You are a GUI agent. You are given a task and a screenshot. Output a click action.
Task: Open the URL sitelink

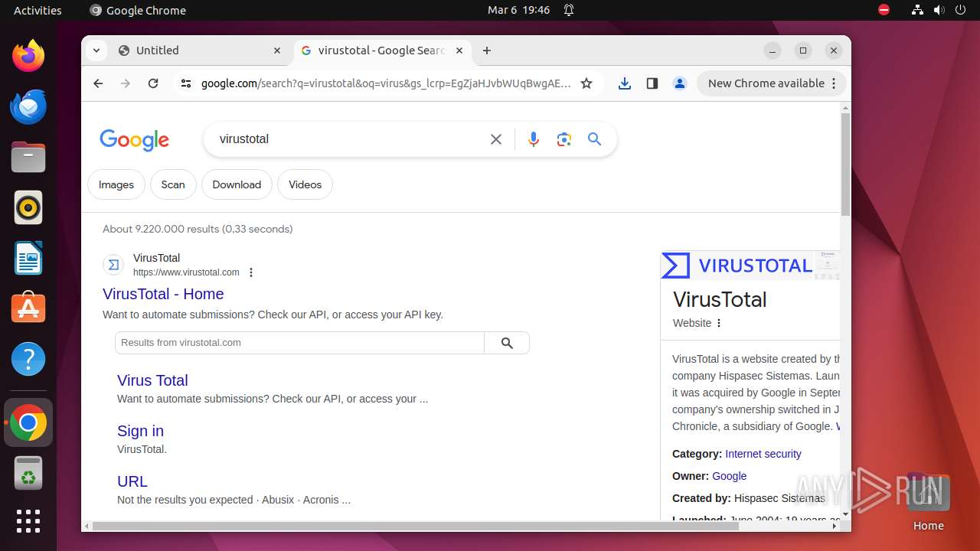132,481
